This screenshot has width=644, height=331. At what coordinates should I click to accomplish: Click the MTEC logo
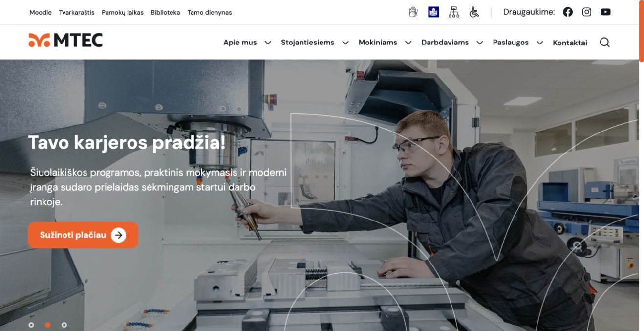(x=66, y=41)
